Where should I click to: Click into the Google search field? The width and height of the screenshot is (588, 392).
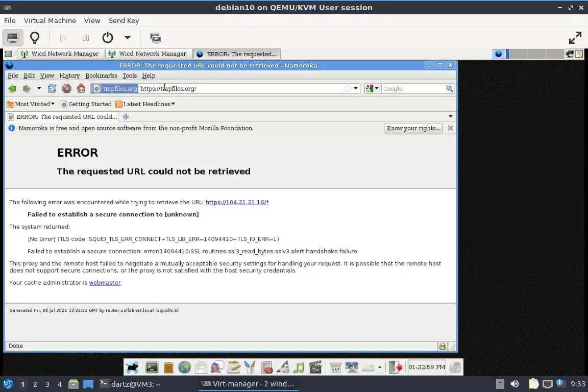tap(413, 88)
